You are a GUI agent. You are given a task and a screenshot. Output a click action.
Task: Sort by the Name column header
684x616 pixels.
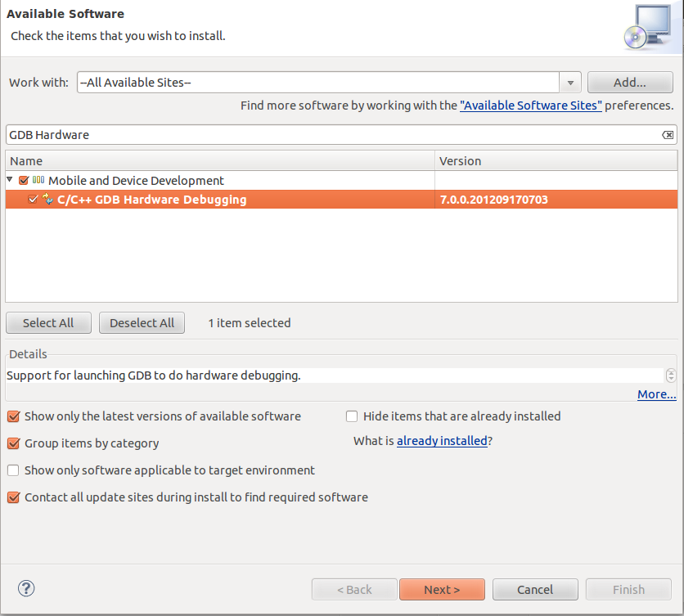coord(220,161)
